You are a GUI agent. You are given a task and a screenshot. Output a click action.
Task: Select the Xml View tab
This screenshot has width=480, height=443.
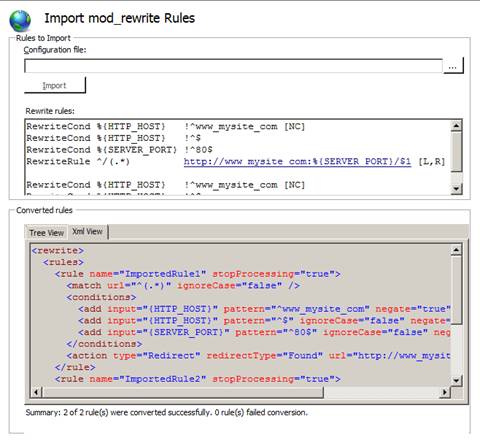[x=88, y=231]
